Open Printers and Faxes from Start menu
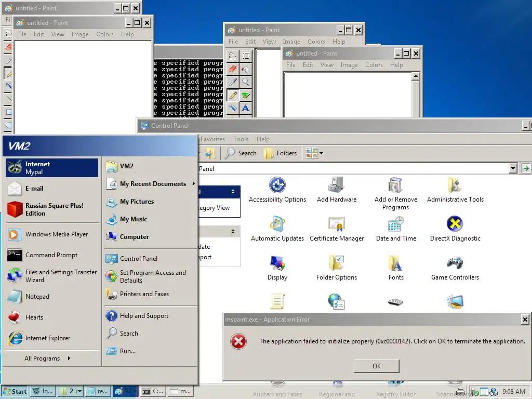 tap(150, 294)
